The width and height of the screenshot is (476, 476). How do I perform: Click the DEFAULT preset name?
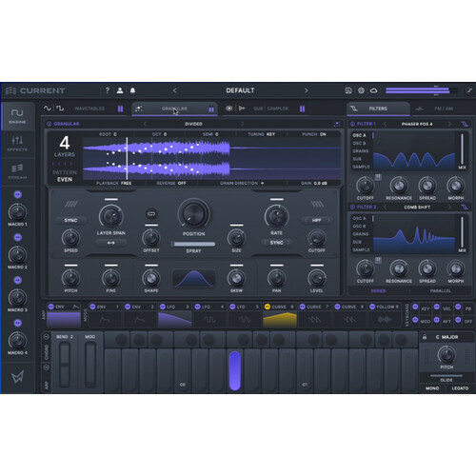click(x=240, y=90)
